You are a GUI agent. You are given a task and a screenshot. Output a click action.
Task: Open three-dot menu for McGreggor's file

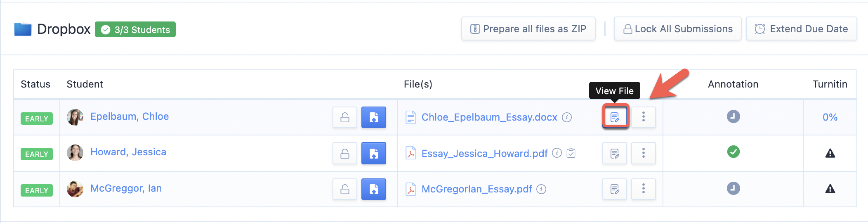coord(644,189)
